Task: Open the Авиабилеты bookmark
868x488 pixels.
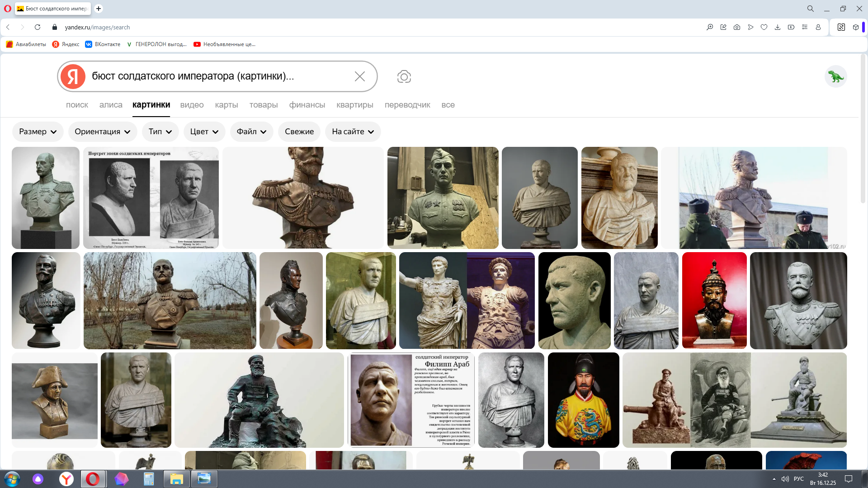Action: pos(26,44)
